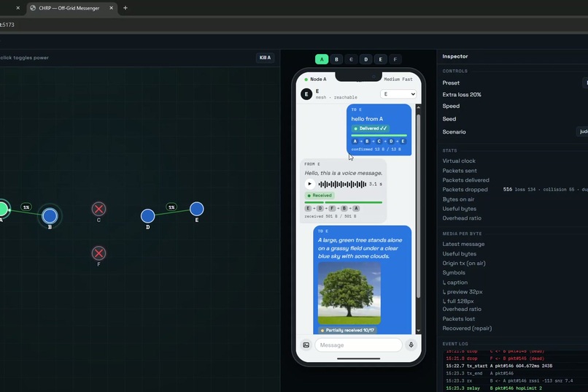This screenshot has width=588, height=392.
Task: Select node tab C above phone
Action: coord(351,59)
